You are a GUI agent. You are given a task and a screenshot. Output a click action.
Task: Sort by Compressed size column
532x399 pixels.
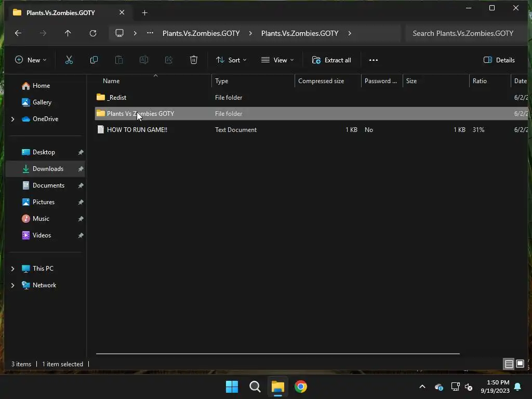[x=321, y=81]
